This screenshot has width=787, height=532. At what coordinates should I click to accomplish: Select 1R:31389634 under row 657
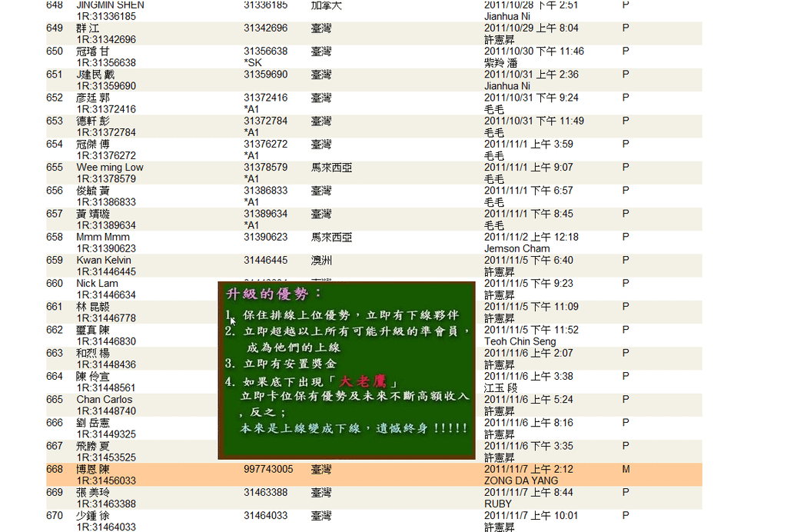106,225
